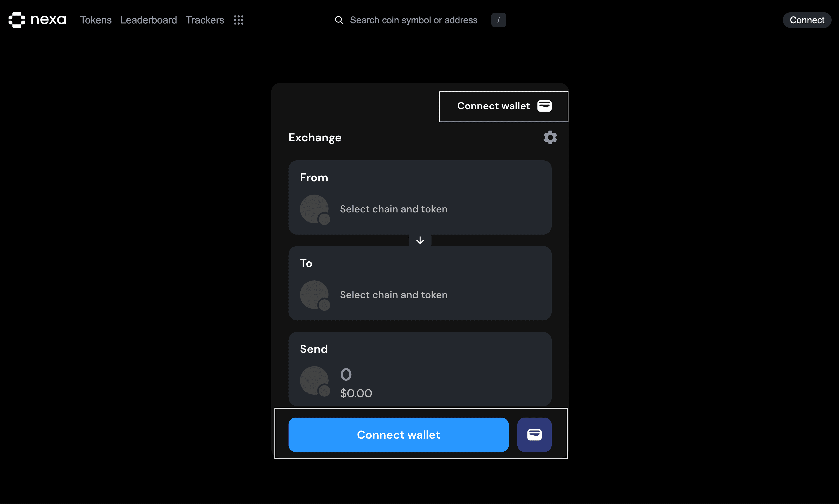The height and width of the screenshot is (504, 839).
Task: Open the apps grid menu
Action: click(239, 20)
